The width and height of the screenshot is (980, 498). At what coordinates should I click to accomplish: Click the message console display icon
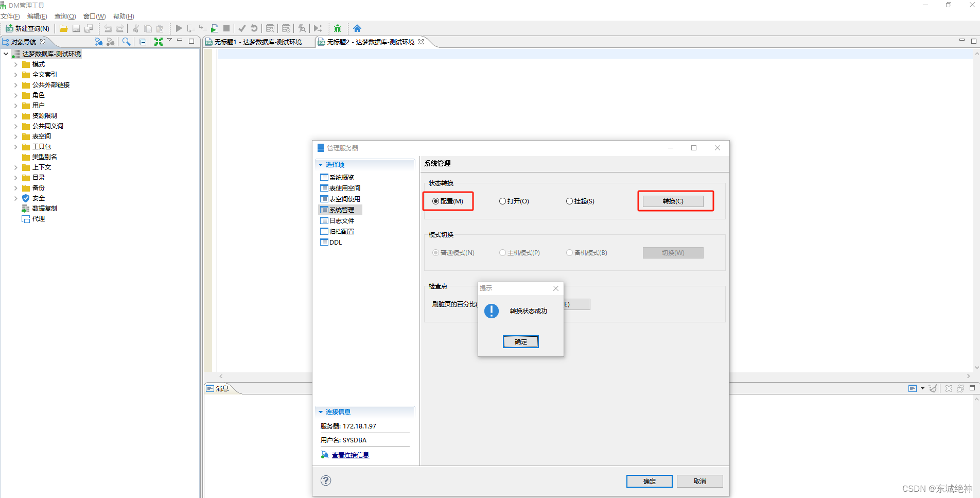(913, 388)
